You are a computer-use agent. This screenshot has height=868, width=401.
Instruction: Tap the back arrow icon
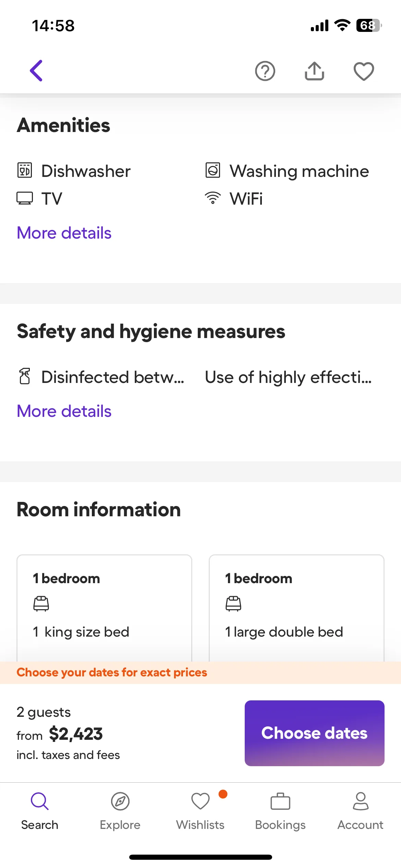[36, 71]
